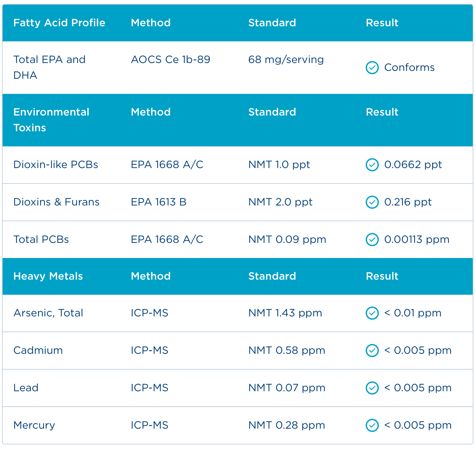Select the Lead row label

[26, 388]
